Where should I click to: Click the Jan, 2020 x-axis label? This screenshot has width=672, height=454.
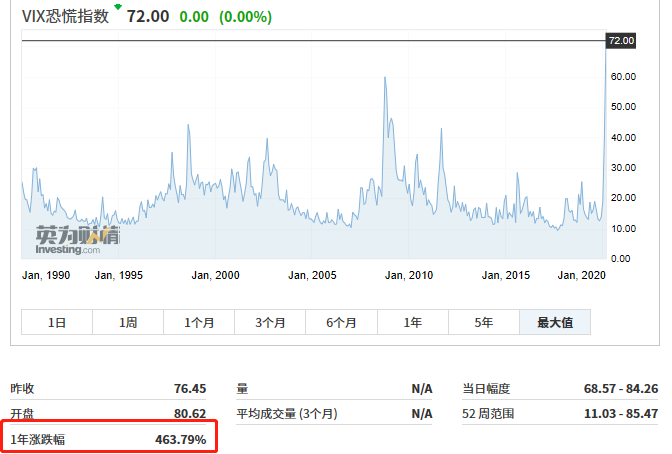582,275
